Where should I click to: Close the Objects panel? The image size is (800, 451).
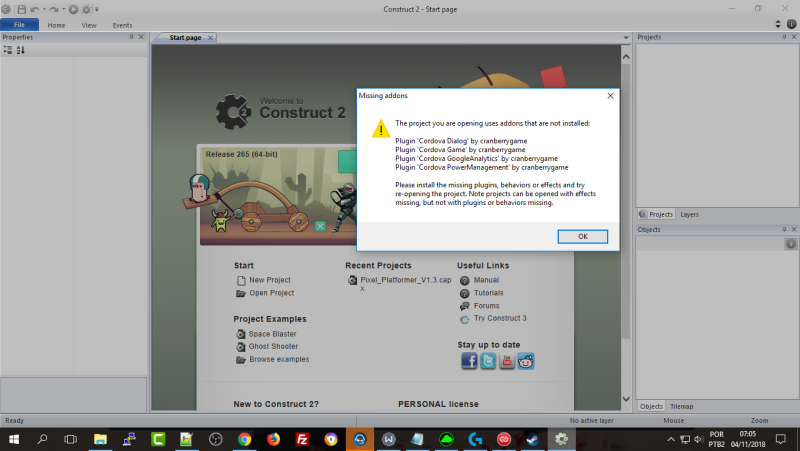pos(794,230)
